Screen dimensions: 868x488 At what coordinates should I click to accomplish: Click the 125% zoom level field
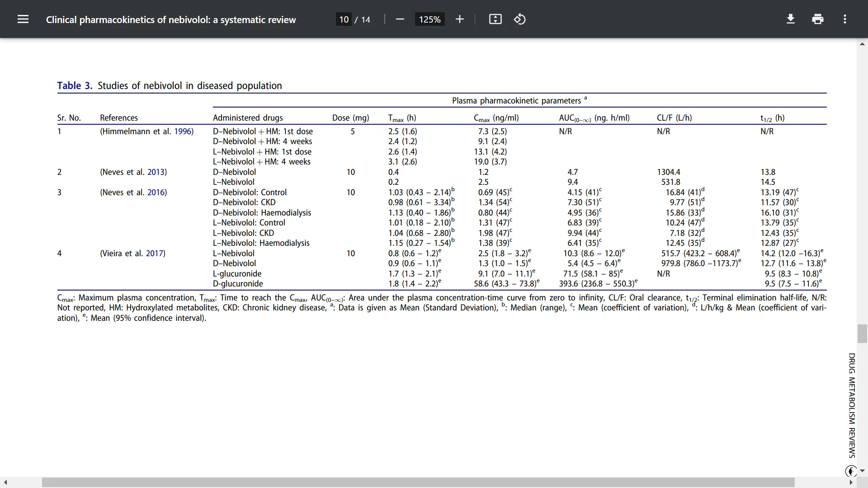tap(429, 19)
